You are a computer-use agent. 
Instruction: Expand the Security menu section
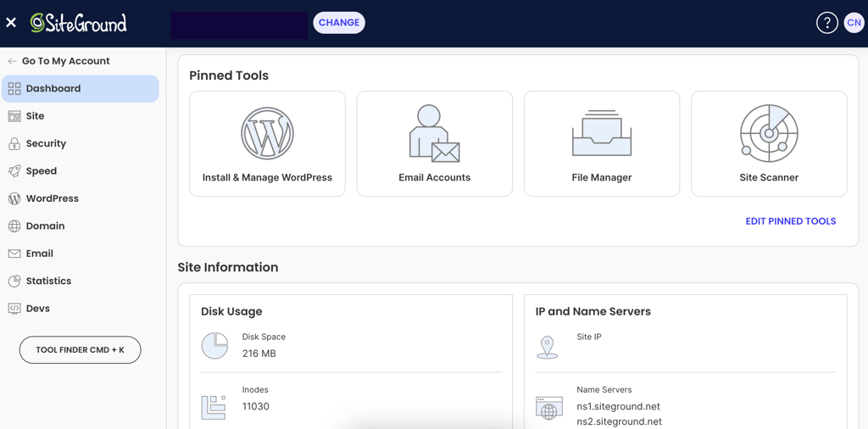81,143
